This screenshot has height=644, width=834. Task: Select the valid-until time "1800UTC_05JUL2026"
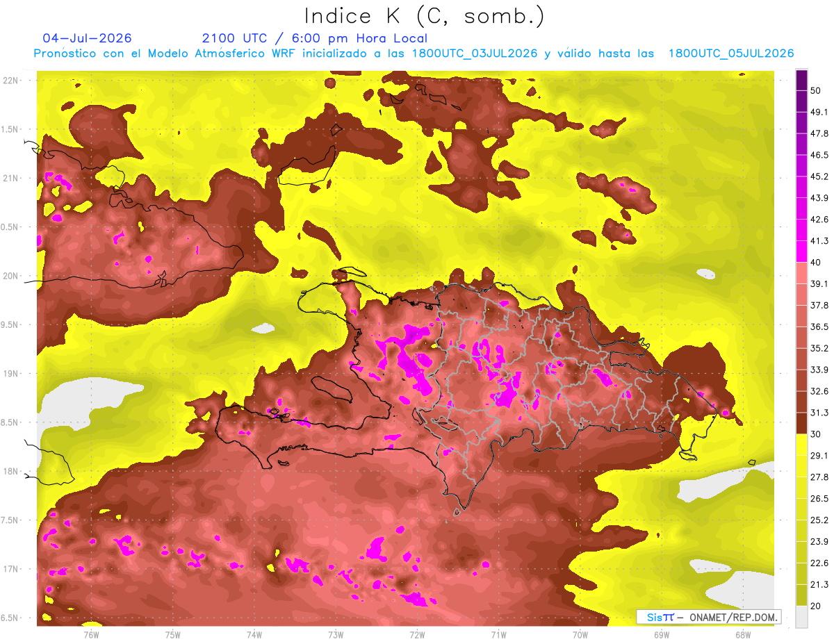(x=731, y=53)
